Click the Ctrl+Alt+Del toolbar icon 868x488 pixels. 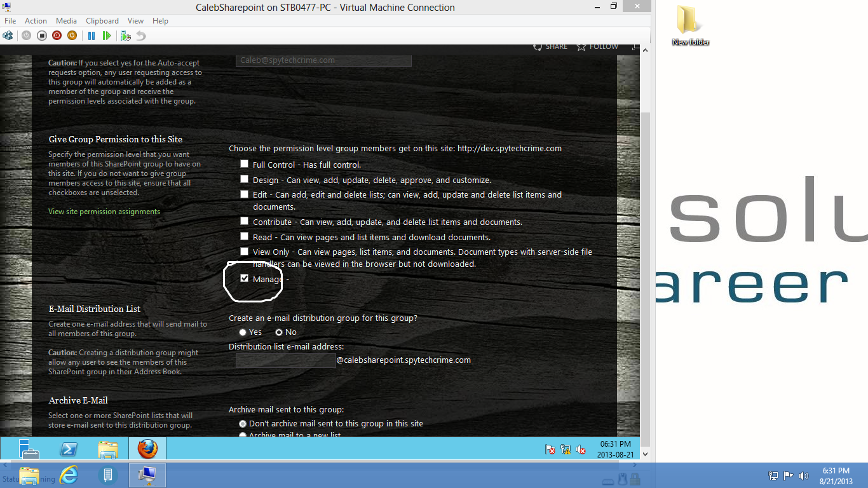(x=8, y=36)
